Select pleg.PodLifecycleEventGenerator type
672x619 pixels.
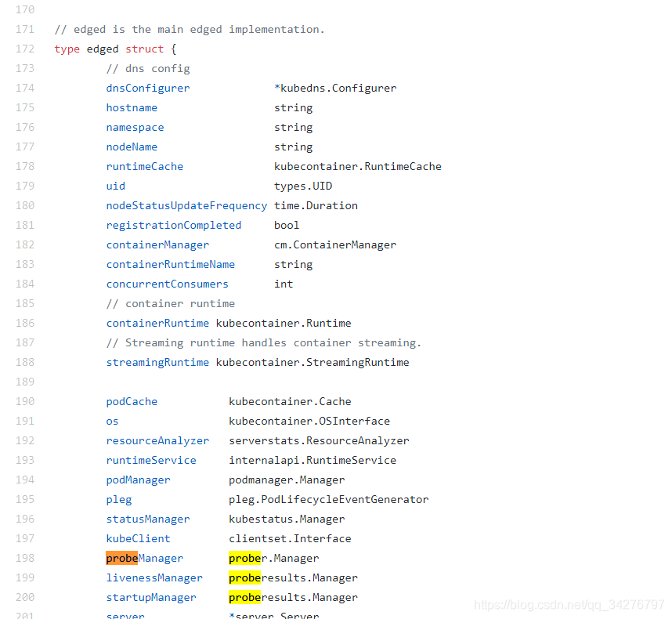click(x=329, y=500)
